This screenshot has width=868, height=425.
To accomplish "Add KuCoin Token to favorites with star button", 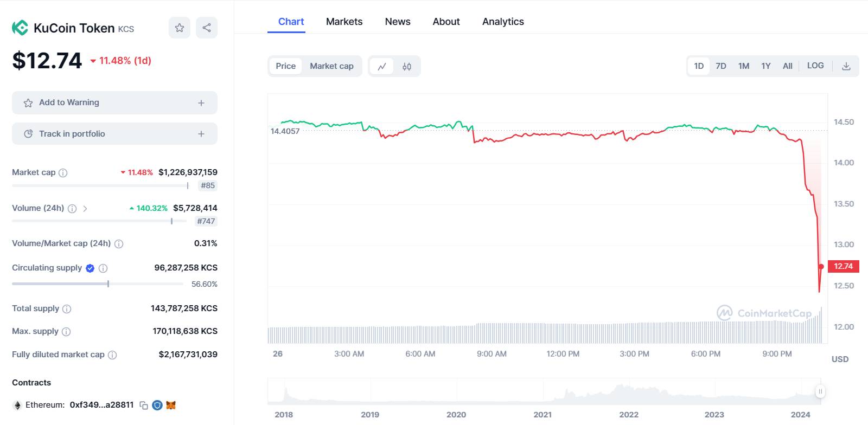I will [180, 28].
